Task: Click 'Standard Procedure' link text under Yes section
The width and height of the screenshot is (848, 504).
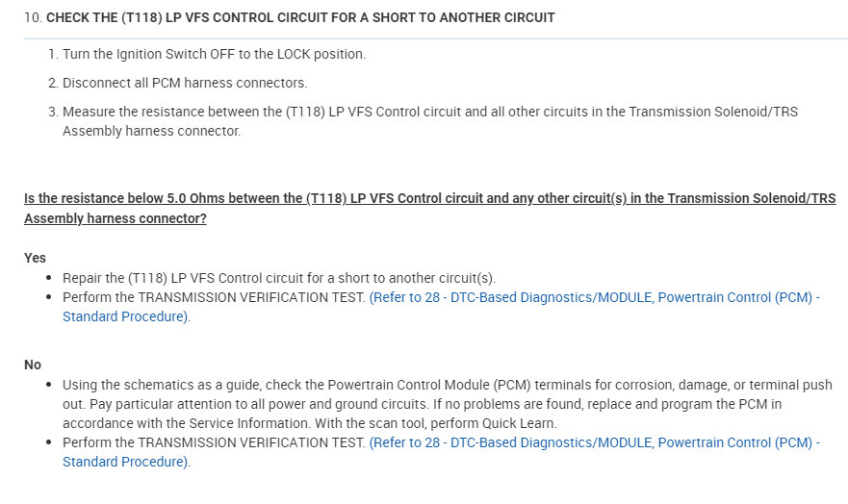Action: coord(125,317)
